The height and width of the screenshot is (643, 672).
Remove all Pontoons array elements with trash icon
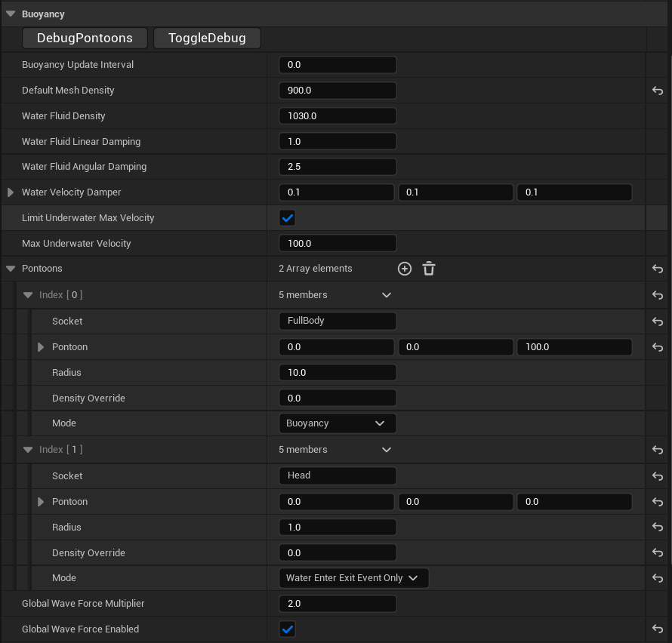[x=429, y=269]
